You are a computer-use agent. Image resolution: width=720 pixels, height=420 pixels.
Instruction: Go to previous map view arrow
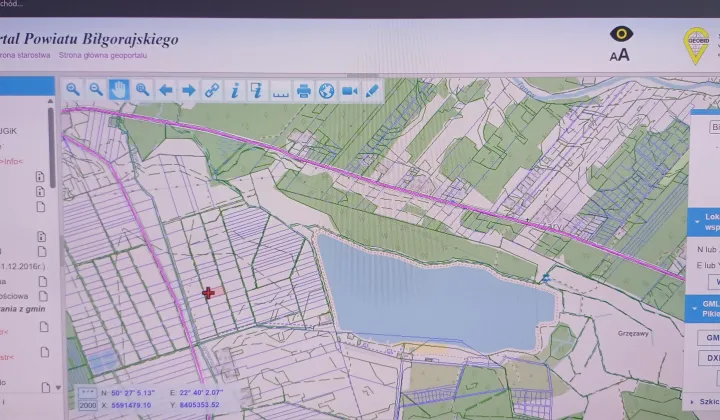tap(165, 90)
